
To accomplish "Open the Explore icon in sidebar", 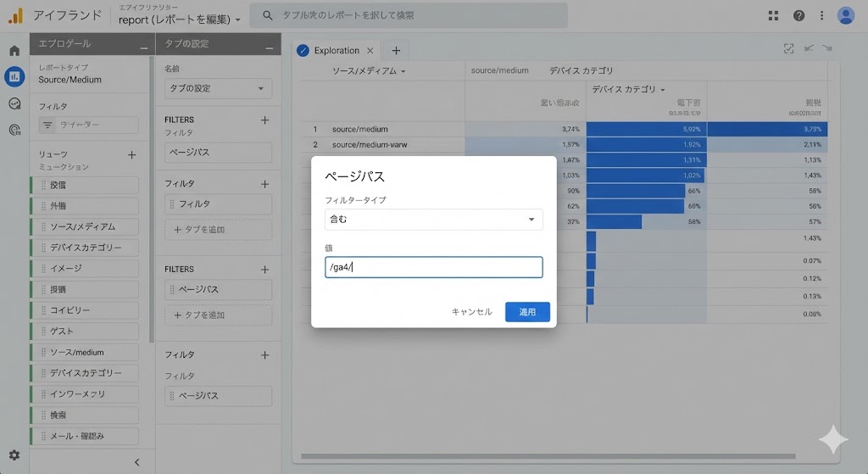I will point(14,103).
